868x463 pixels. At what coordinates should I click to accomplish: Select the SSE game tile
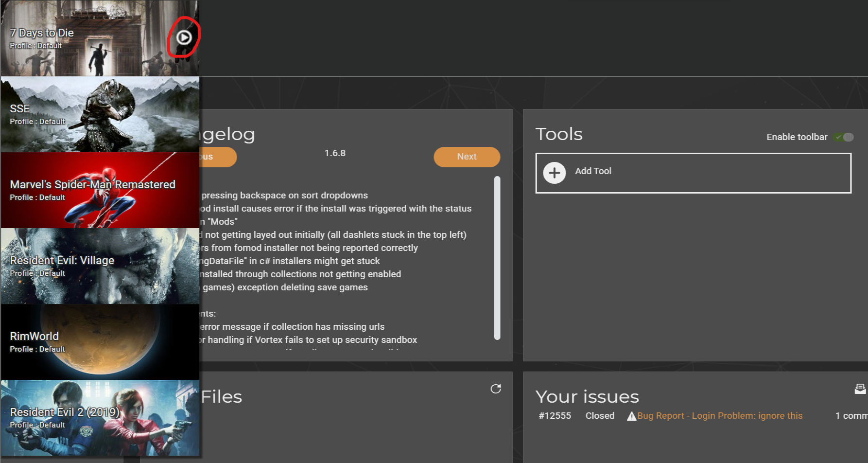point(100,113)
